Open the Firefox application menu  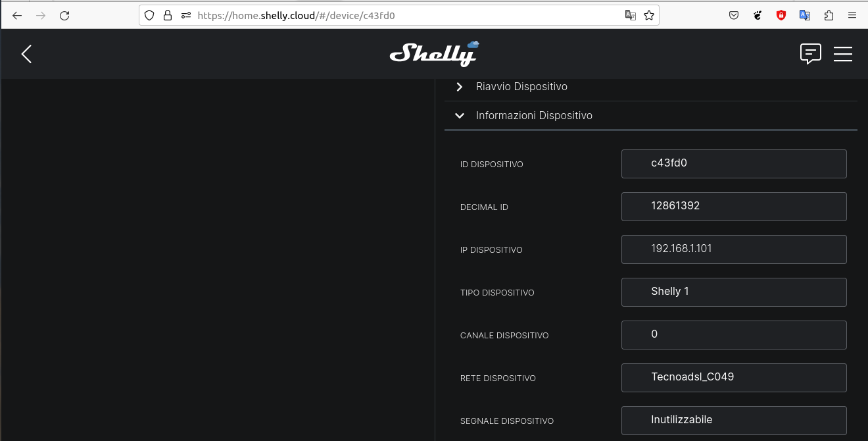coord(852,15)
